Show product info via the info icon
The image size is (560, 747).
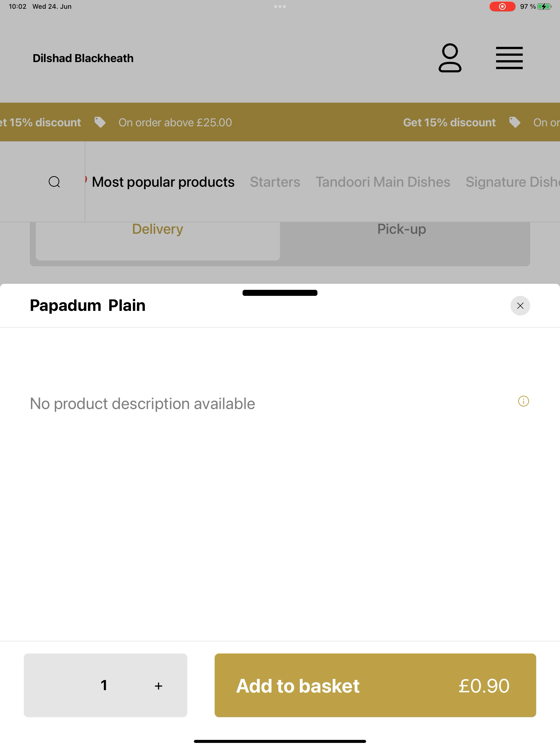coord(523,401)
